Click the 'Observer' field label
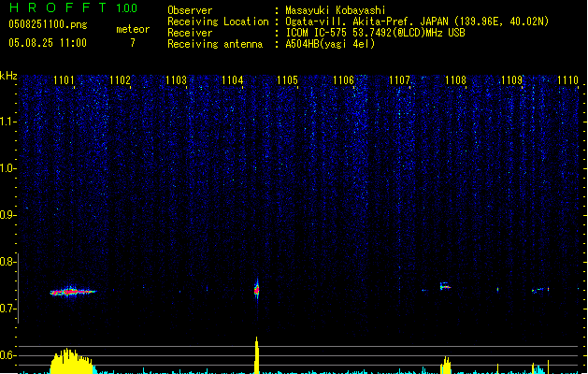The height and width of the screenshot is (374, 588). [190, 10]
